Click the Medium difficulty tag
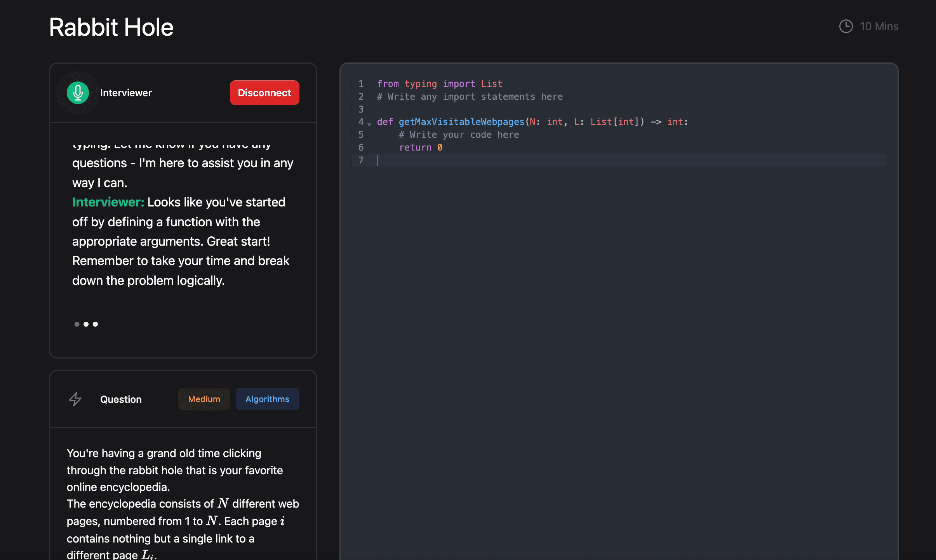Screen dimensions: 936x560 point(204,399)
